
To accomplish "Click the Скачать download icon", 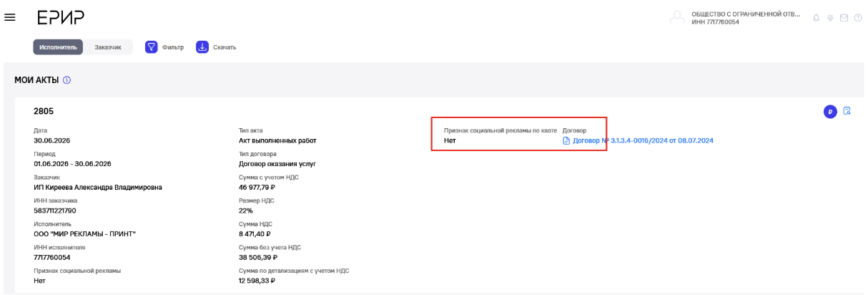I will point(202,47).
